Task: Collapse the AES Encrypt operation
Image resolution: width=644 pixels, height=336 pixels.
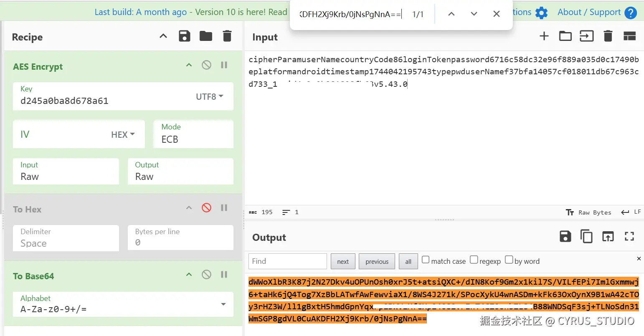Action: (189, 65)
